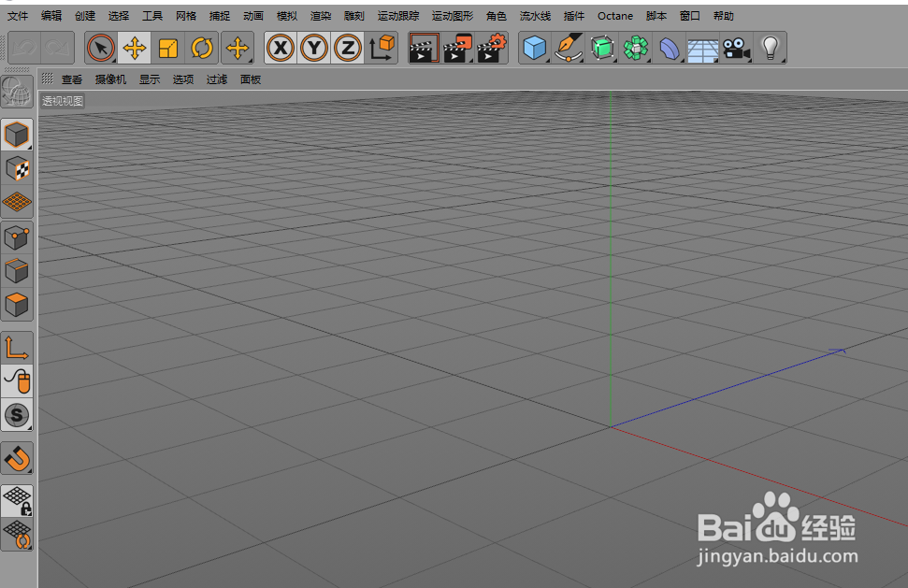Open the 创建 menu
The height and width of the screenshot is (588, 908).
(x=84, y=16)
